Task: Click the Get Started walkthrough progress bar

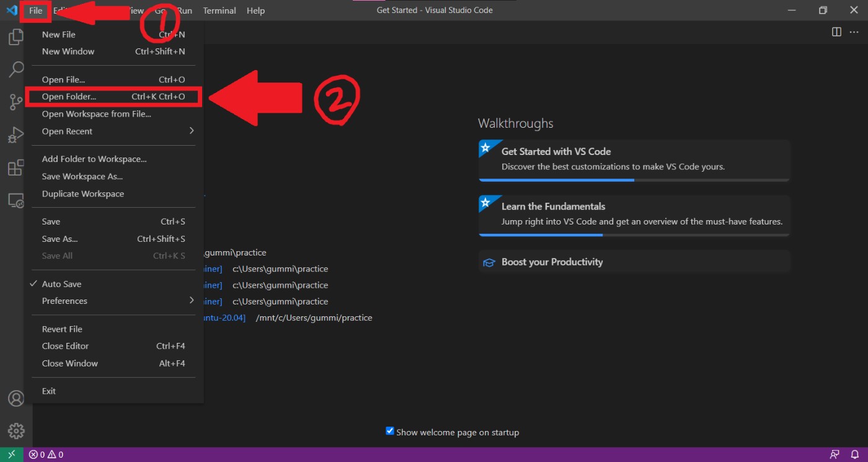Action: (634, 180)
